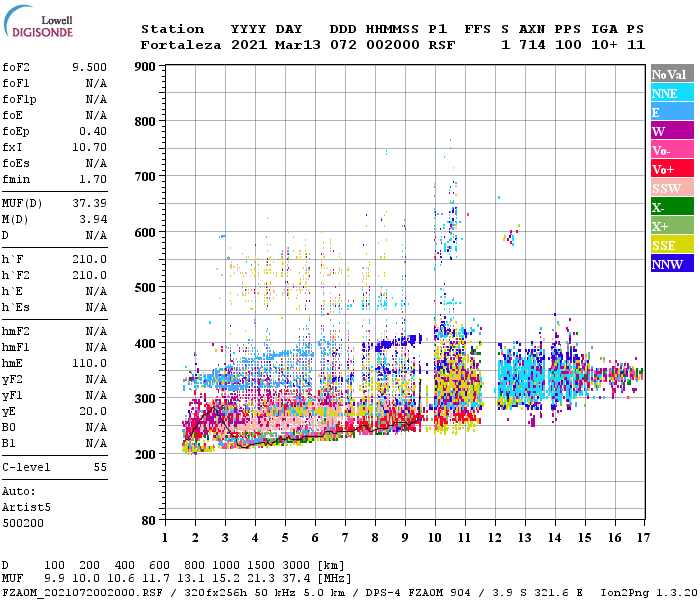Click the IGA value 10+
Screen dimensions: 700x600
point(604,45)
